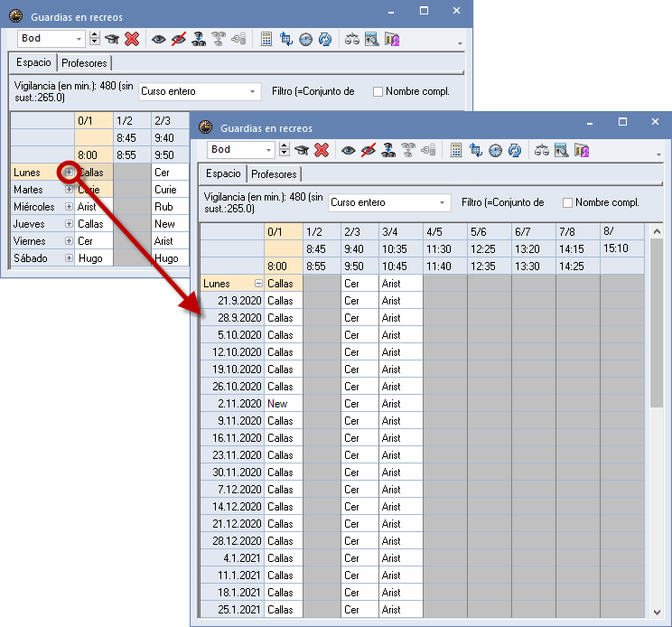The height and width of the screenshot is (627, 672).
Task: Collapse the Lunes row in front window
Action: pos(258,284)
